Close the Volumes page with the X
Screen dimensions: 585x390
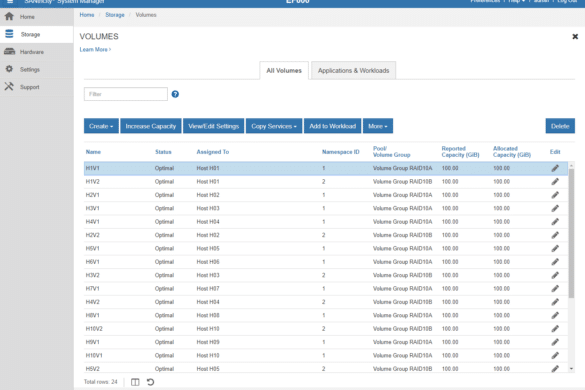tap(575, 37)
